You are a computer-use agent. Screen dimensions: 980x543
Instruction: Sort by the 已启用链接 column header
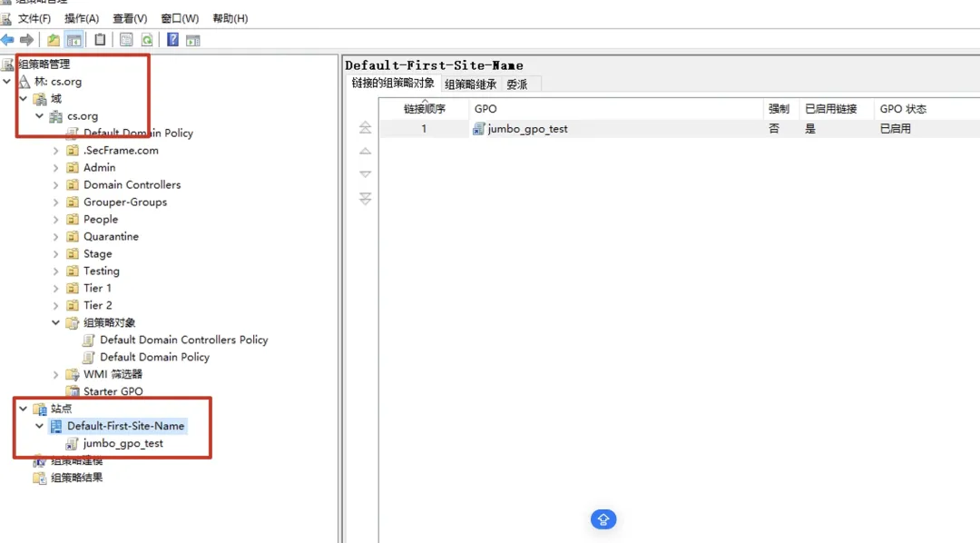tap(837, 109)
